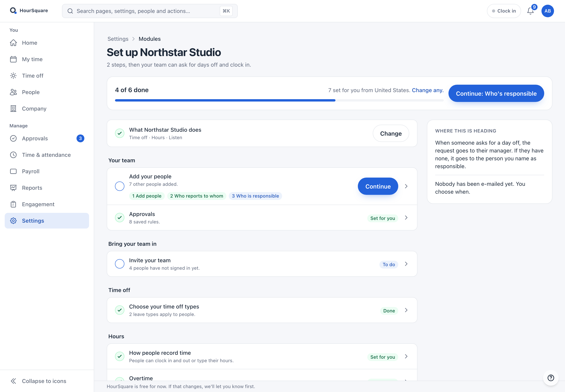Image resolution: width=565 pixels, height=392 pixels.
Task: Open the AB user avatar menu
Action: [x=547, y=11]
